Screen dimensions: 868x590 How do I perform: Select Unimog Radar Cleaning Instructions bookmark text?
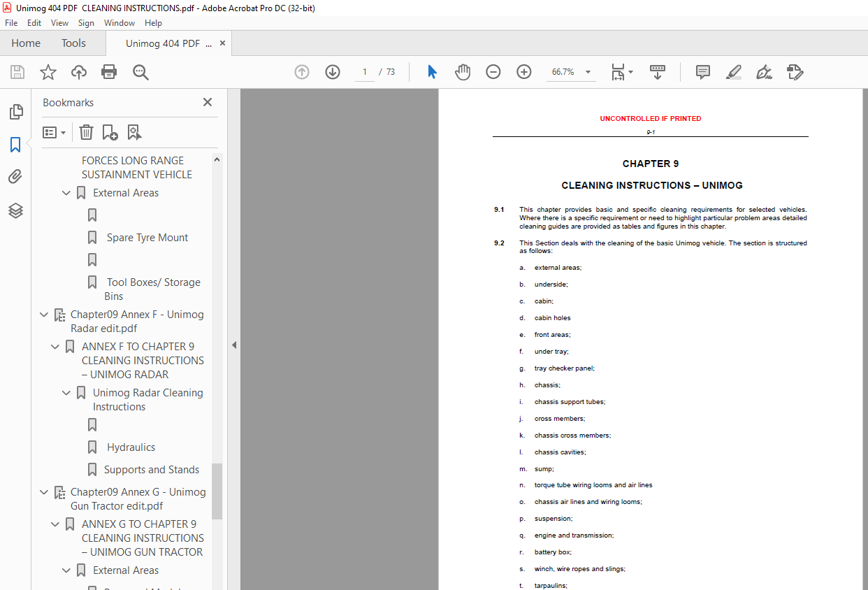(x=147, y=400)
